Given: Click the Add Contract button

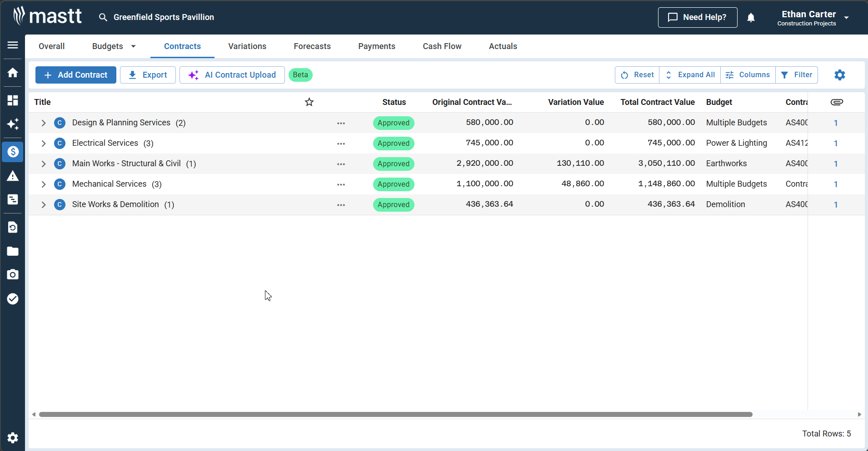Looking at the screenshot, I should coord(76,75).
